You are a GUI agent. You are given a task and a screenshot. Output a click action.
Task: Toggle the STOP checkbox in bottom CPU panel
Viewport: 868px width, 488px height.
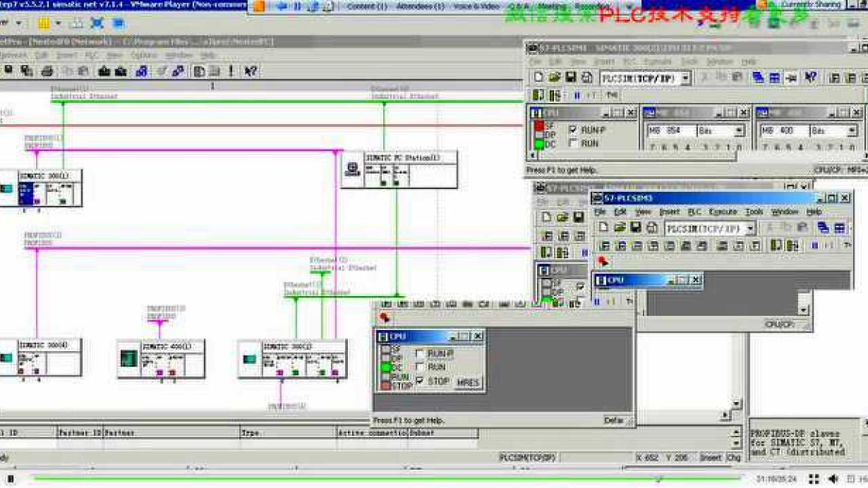420,382
